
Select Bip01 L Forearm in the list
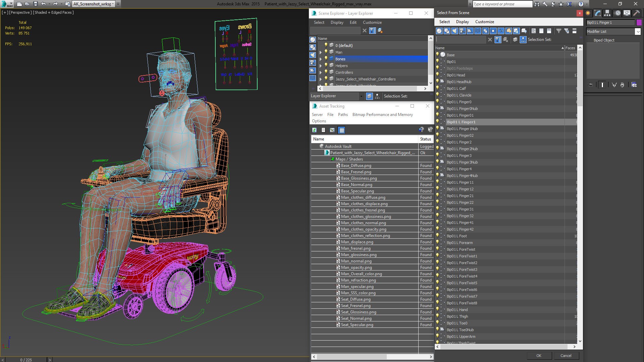coord(460,243)
